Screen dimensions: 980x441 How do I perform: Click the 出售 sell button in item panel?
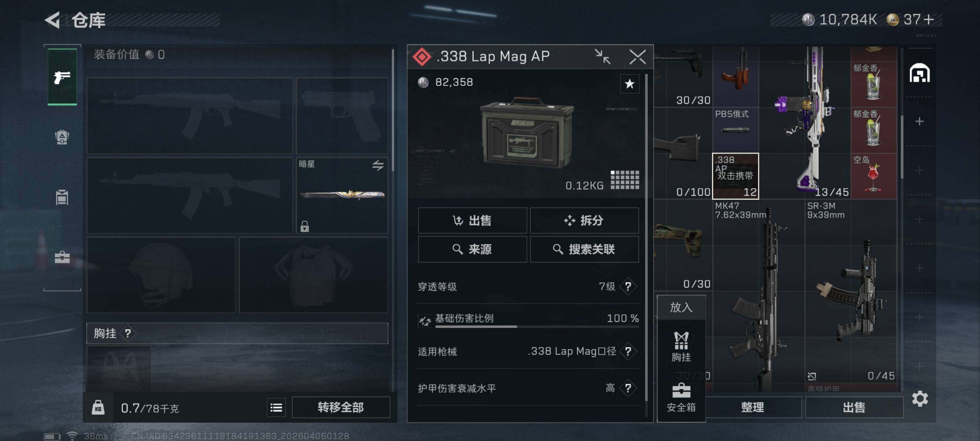pyautogui.click(x=472, y=220)
